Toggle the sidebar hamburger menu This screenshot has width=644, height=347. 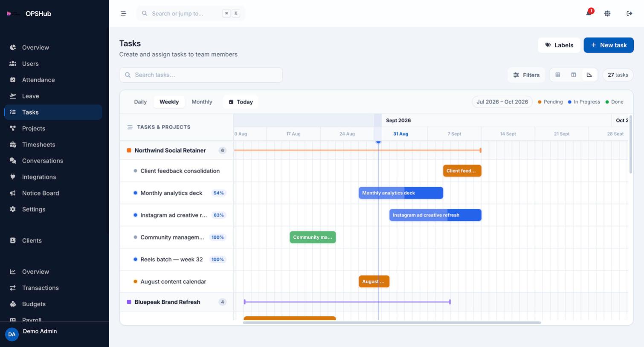pos(123,14)
